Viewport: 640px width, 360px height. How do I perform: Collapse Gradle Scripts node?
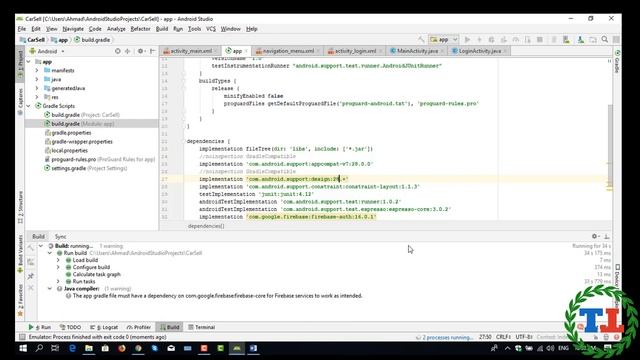click(29, 106)
